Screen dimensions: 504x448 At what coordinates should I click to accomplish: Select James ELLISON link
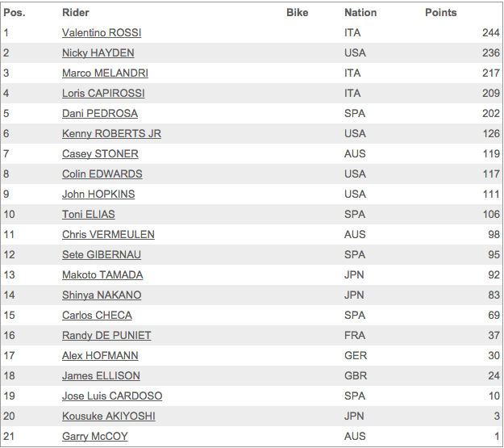(101, 376)
